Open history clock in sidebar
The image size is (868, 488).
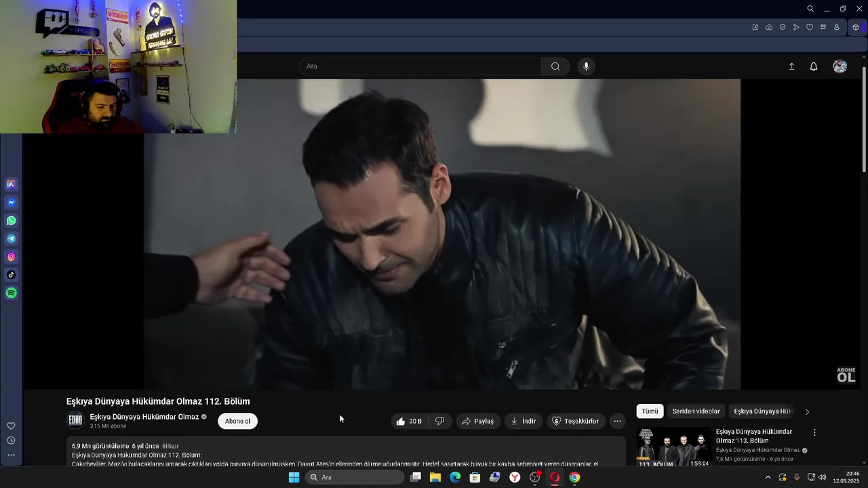(11, 441)
